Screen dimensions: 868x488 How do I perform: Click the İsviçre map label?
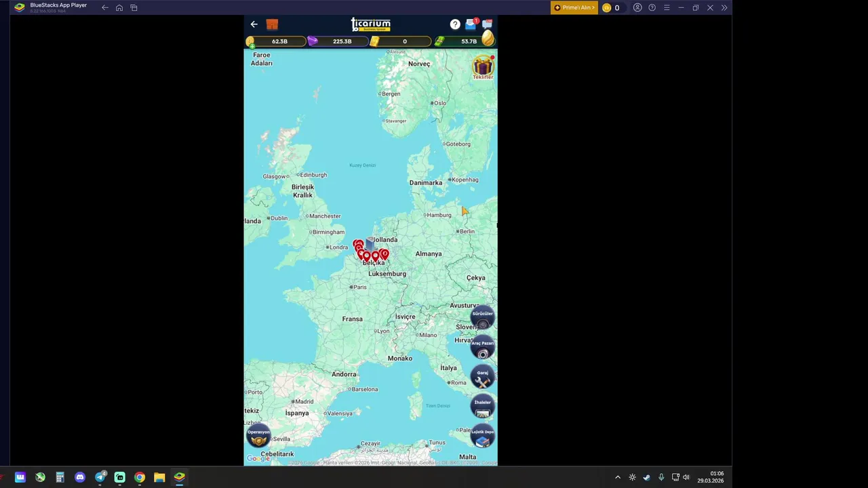point(405,317)
